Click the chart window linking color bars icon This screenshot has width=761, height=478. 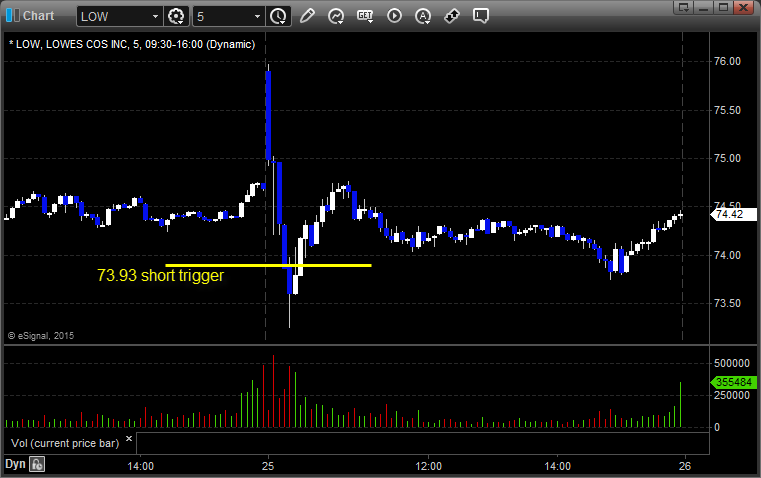tap(13, 16)
